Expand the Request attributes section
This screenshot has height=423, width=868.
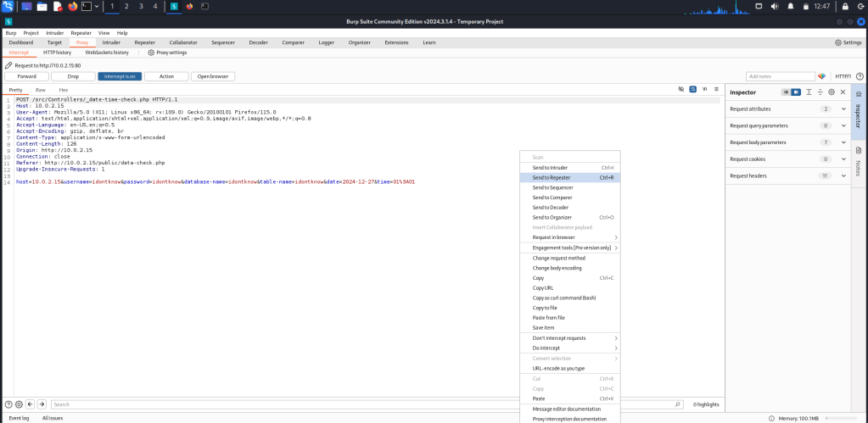tap(843, 109)
